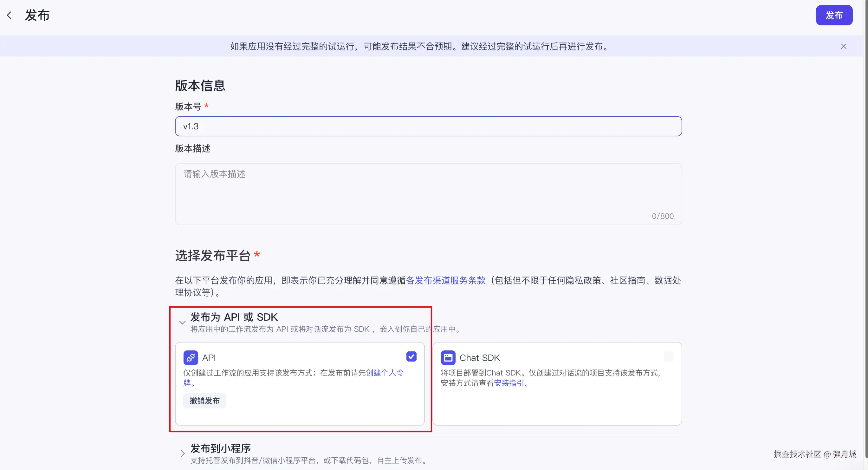
Task: Open the 安装指引 link
Action: 509,383
